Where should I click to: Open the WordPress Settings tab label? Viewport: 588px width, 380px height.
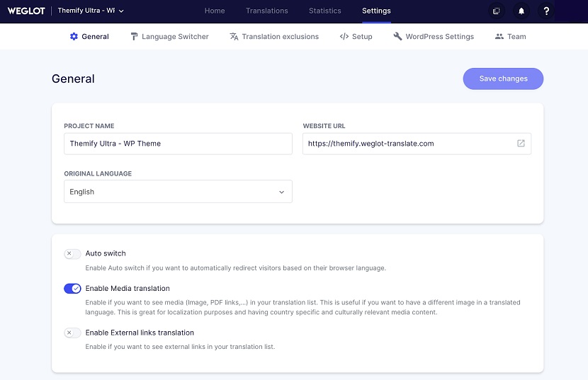point(439,36)
